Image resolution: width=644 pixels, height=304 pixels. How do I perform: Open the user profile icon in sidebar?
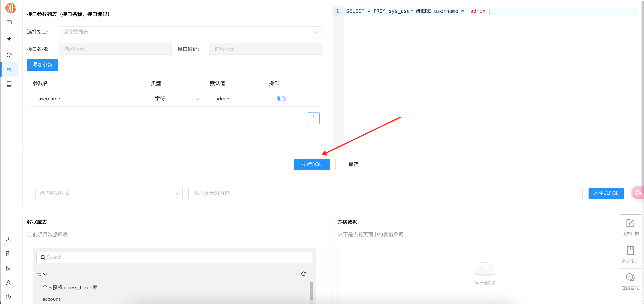coord(9,282)
